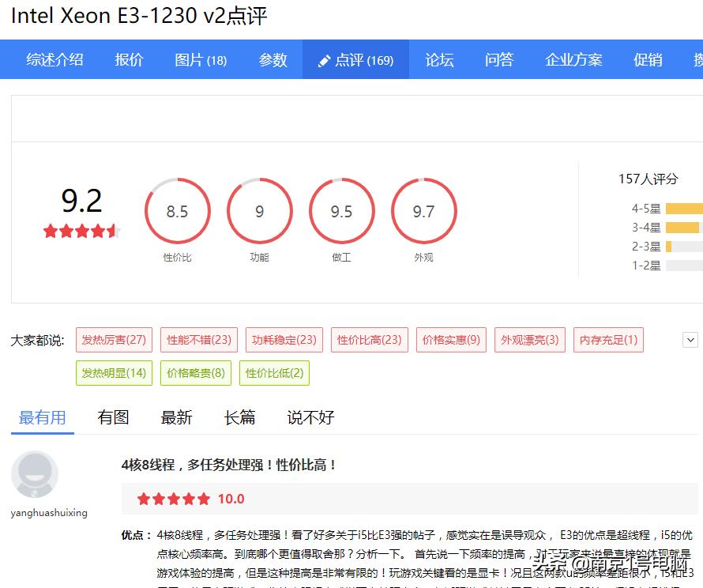
Task: Click the 做工 rating circle showing 9.5
Action: tap(341, 210)
